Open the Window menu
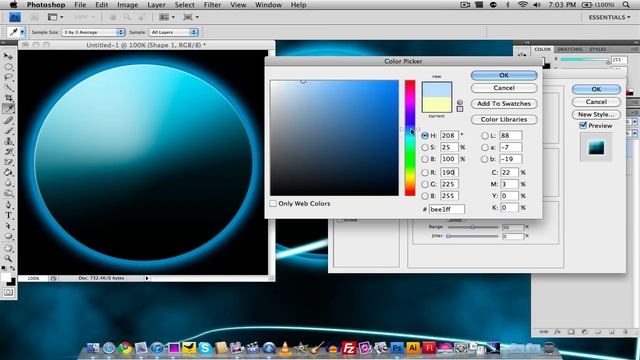This screenshot has width=640, height=360. [268, 5]
